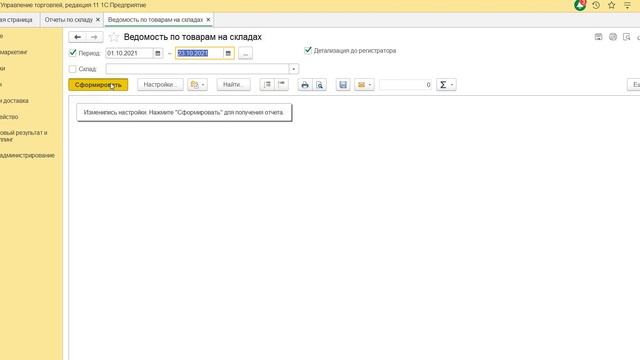This screenshot has height=360, width=640.
Task: Toggle the Период checkbox
Action: click(73, 53)
